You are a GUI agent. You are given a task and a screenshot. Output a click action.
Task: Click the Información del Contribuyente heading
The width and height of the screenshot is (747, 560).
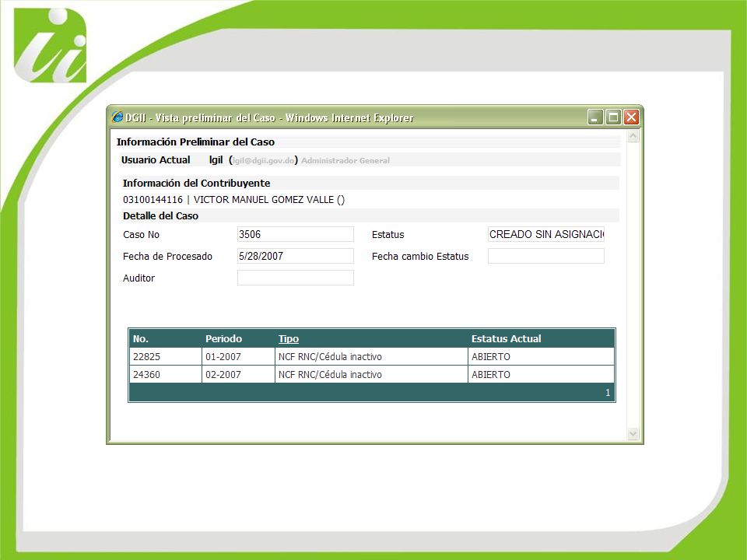[x=196, y=184]
